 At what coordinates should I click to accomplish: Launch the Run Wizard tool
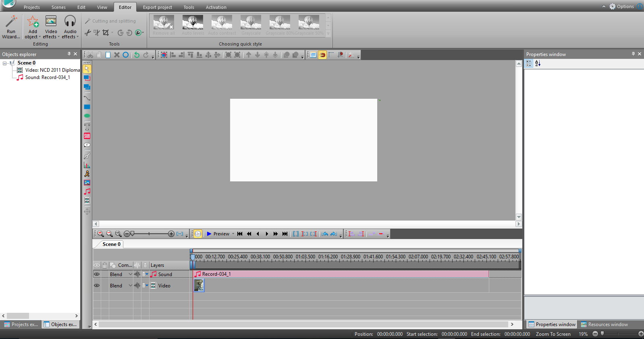coord(11,27)
